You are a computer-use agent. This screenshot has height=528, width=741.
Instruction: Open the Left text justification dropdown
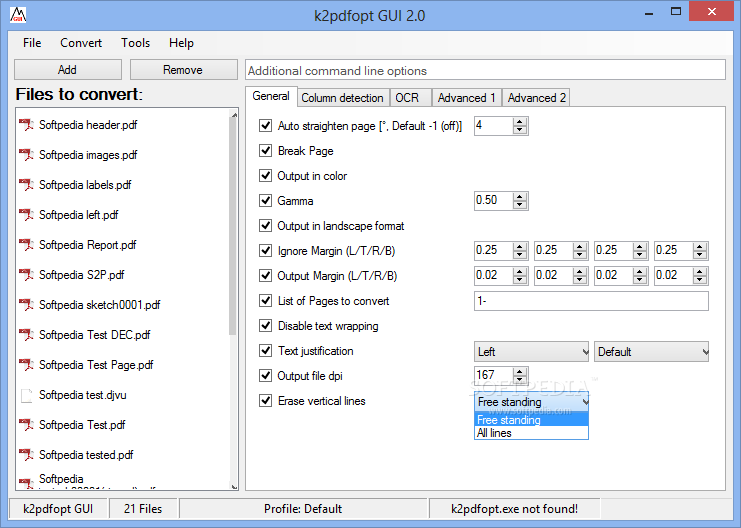coord(531,352)
